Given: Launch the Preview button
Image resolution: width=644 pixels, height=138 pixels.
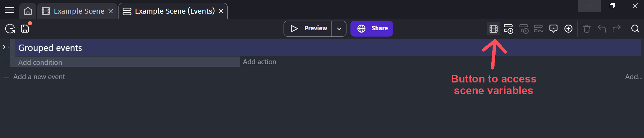Looking at the screenshot, I should click(308, 29).
